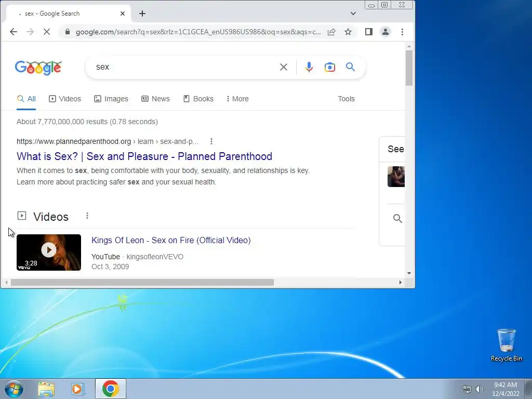Open the network status tray icon
Image resolution: width=532 pixels, height=399 pixels.
coord(467,389)
